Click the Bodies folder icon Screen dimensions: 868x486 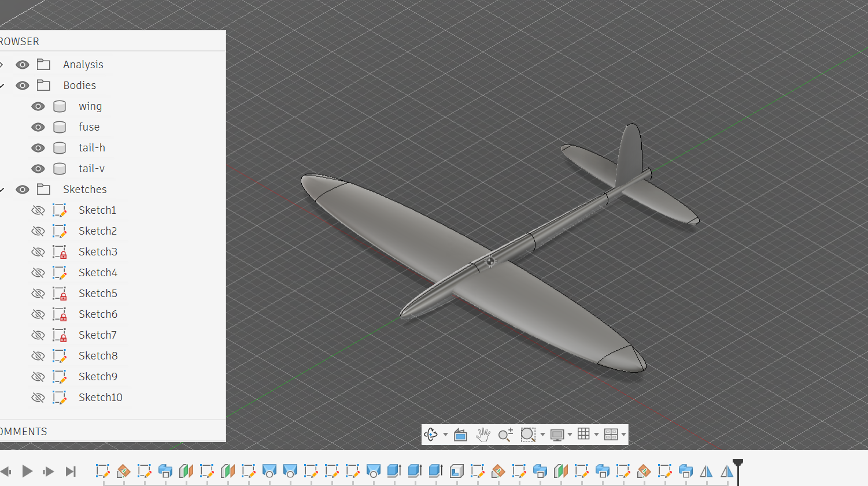(x=43, y=86)
